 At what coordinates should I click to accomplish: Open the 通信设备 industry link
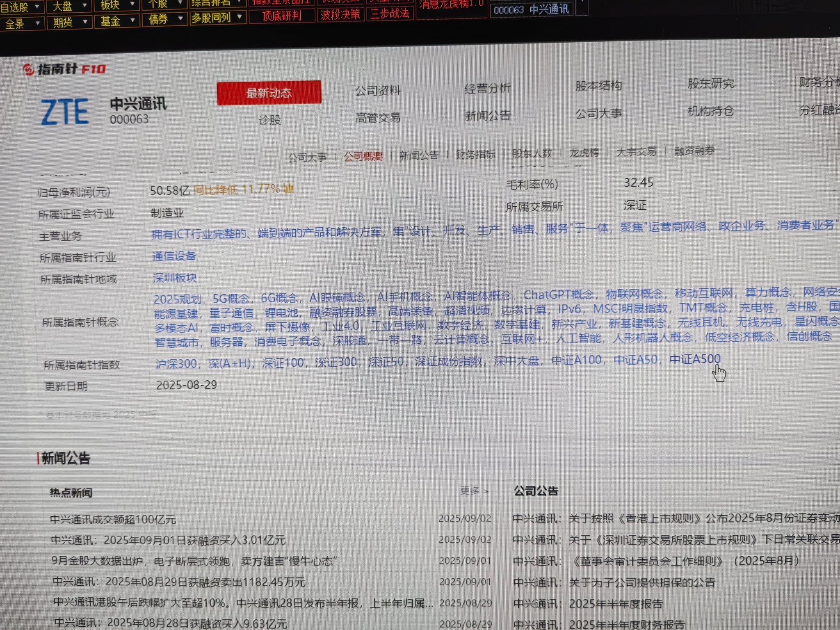point(174,256)
